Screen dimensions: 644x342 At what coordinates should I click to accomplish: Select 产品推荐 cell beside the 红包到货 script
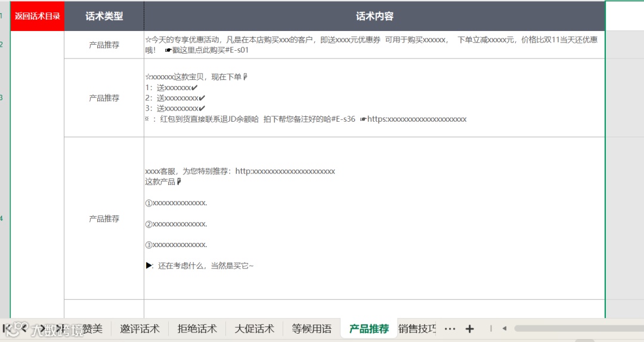(104, 98)
